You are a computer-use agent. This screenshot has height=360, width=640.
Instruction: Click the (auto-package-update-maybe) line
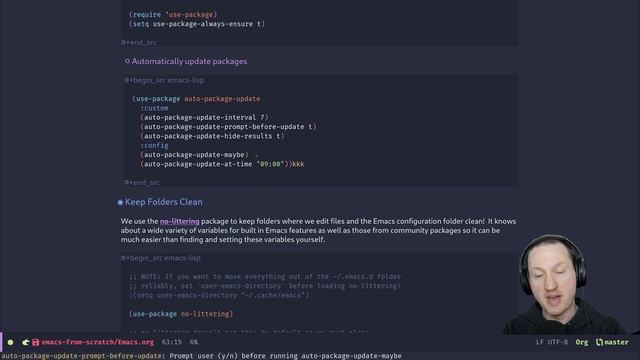pyautogui.click(x=194, y=155)
